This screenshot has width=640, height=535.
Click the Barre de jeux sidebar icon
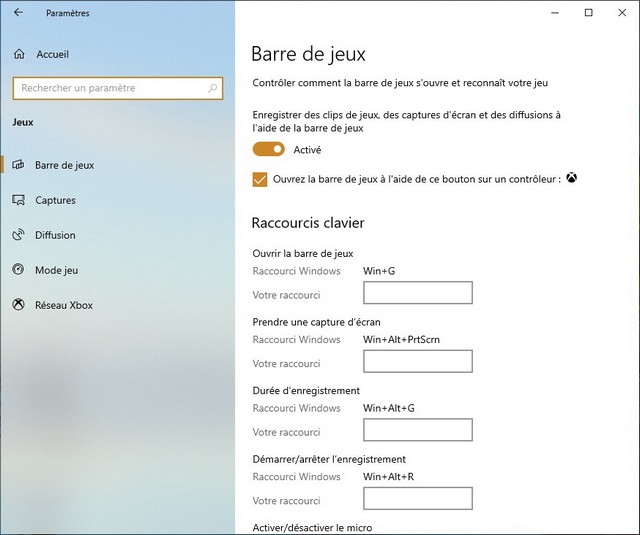coord(18,165)
